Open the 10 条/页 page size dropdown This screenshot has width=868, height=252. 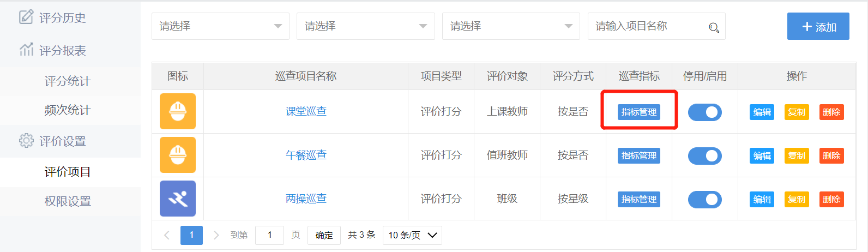(412, 235)
